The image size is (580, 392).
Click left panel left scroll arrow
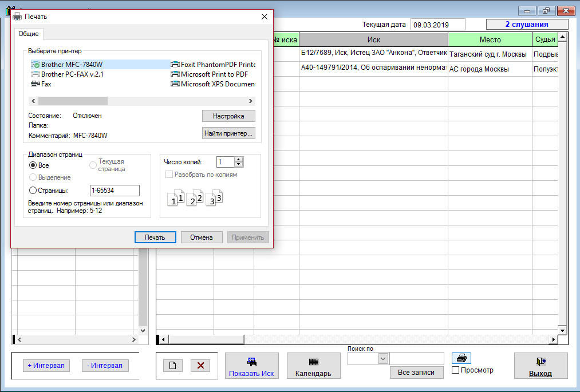click(x=19, y=339)
